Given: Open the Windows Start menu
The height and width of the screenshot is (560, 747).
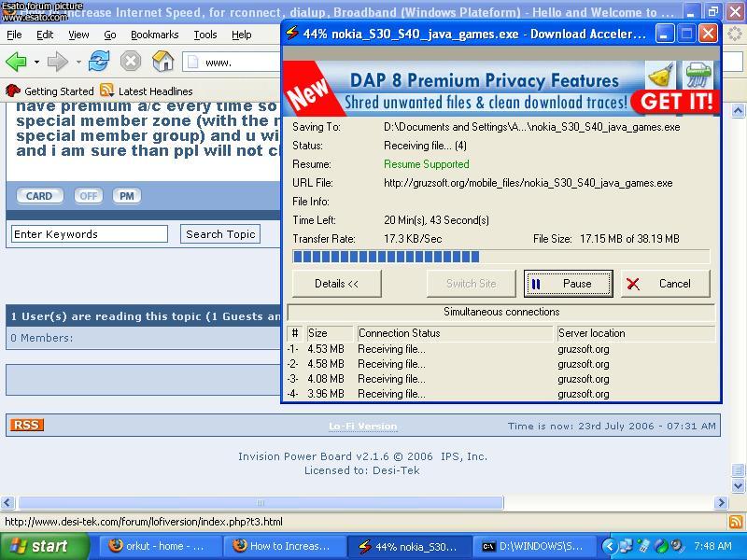Looking at the screenshot, I should (x=43, y=546).
